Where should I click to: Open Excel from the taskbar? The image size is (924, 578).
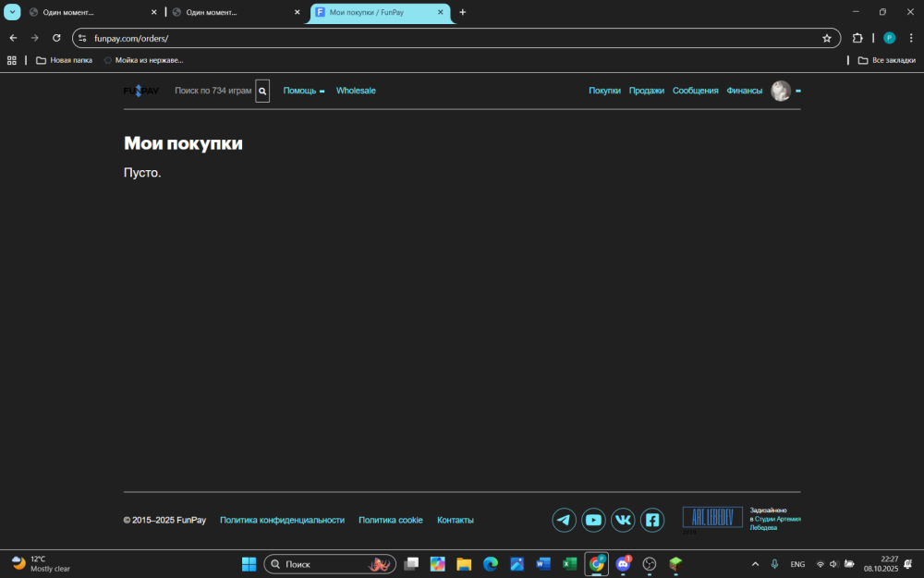click(570, 564)
